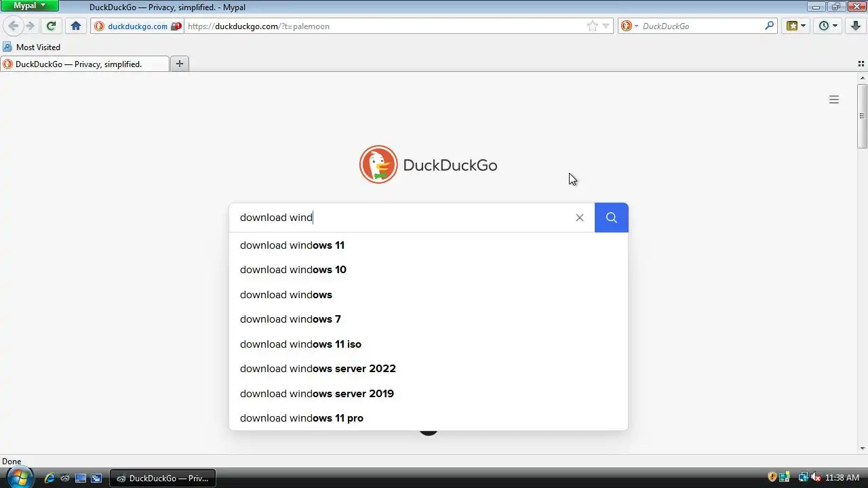Click the page scrollbar thumb
The height and width of the screenshot is (488, 868).
(x=862, y=116)
